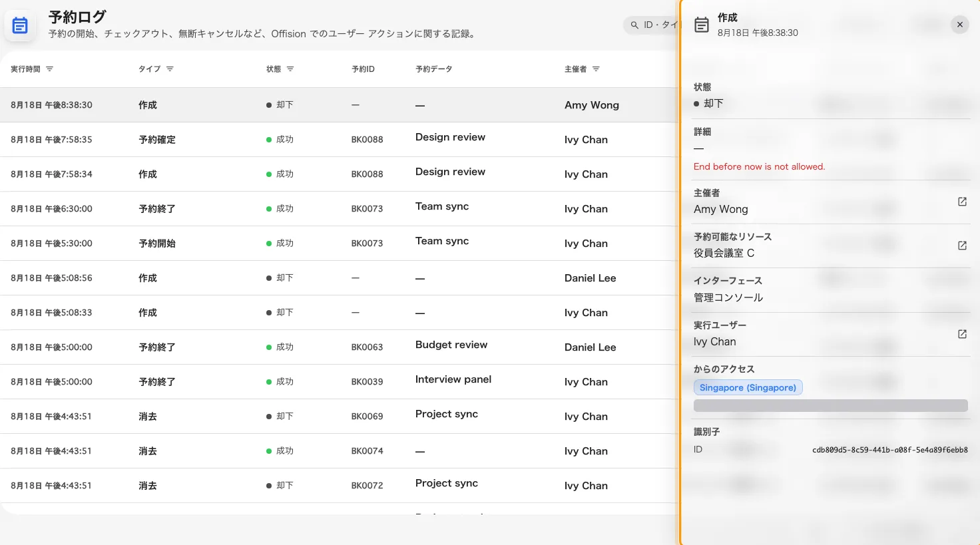Close the 作成 detail panel
980x545 pixels.
pos(959,25)
